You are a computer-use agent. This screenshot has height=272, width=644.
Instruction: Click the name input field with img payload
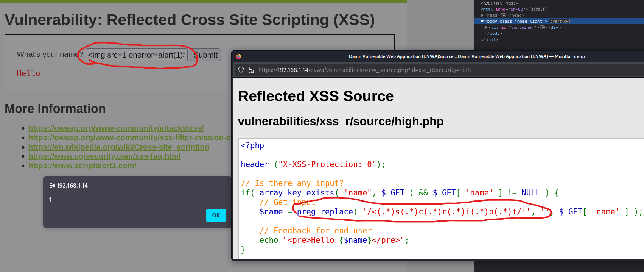[x=137, y=55]
